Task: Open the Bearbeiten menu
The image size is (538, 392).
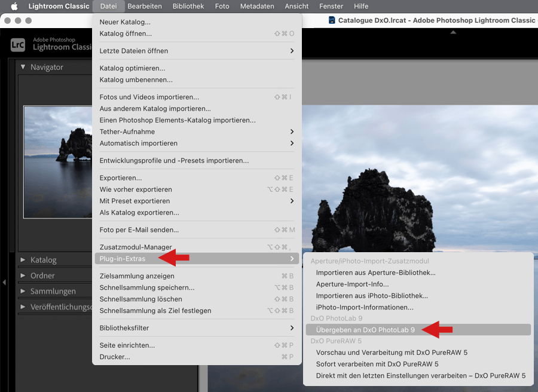Action: tap(145, 6)
